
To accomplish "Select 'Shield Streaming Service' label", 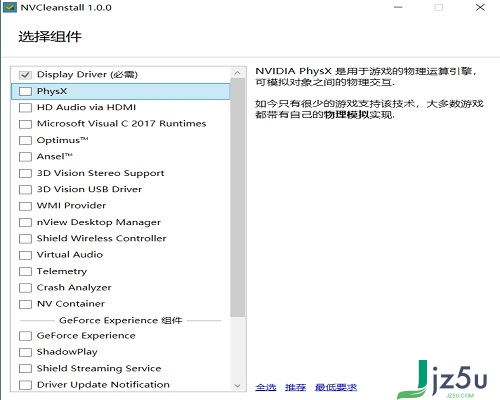I will pos(99,368).
